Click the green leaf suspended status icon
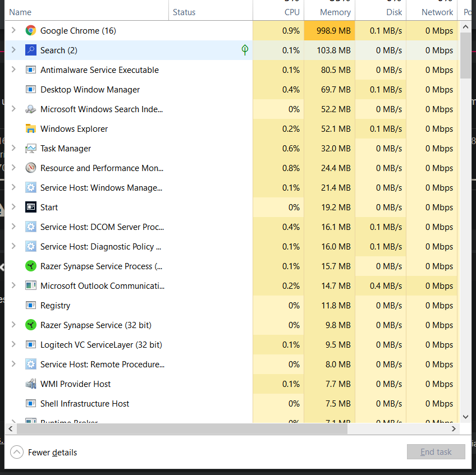 tap(245, 50)
